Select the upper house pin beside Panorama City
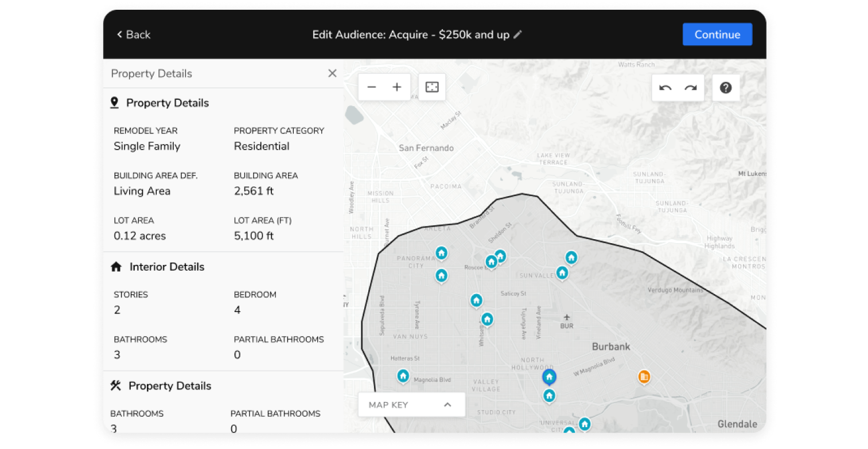Screen dimensions: 868x449 point(441,253)
